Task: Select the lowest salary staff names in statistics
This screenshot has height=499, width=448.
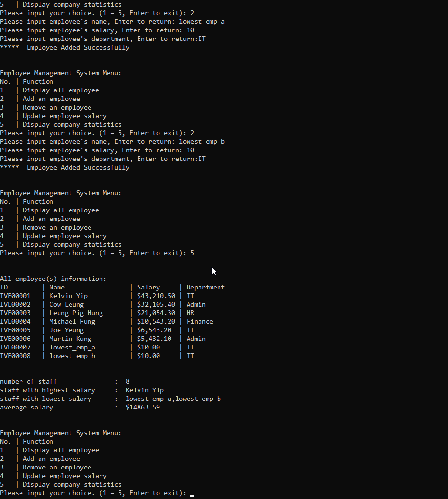Action: [x=173, y=399]
